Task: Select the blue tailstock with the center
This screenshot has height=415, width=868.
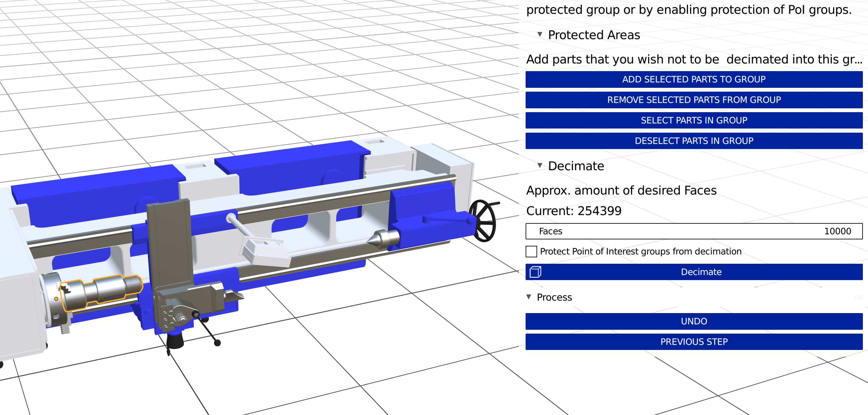Action: click(428, 221)
